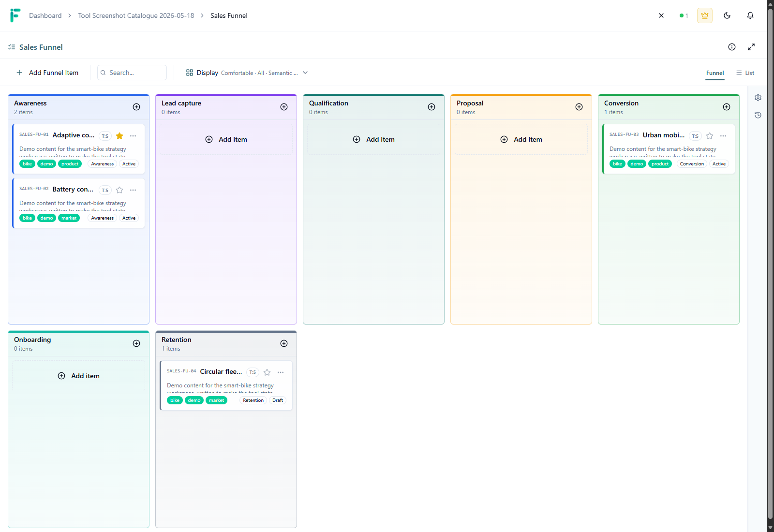Expand view to fullscreen
This screenshot has width=774, height=532.
pos(751,47)
